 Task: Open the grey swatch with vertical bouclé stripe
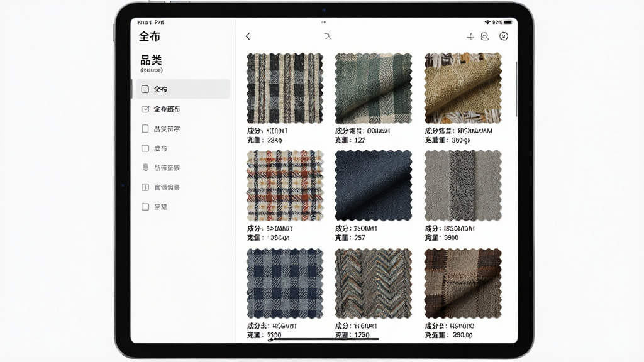[x=463, y=186]
